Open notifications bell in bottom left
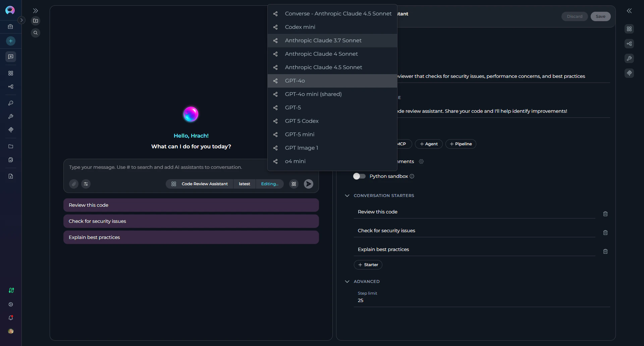Viewport: 644px width, 346px height. 10,318
